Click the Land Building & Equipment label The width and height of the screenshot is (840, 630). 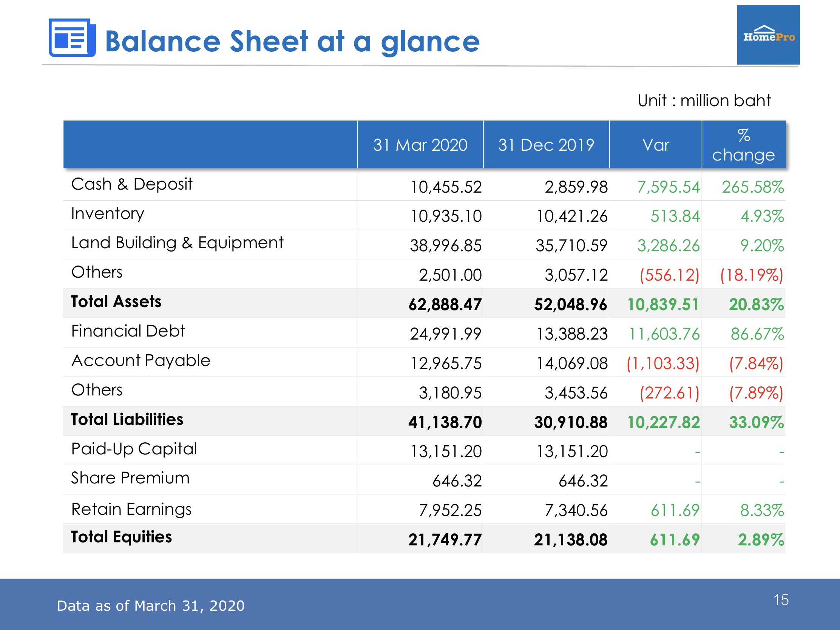click(x=178, y=243)
